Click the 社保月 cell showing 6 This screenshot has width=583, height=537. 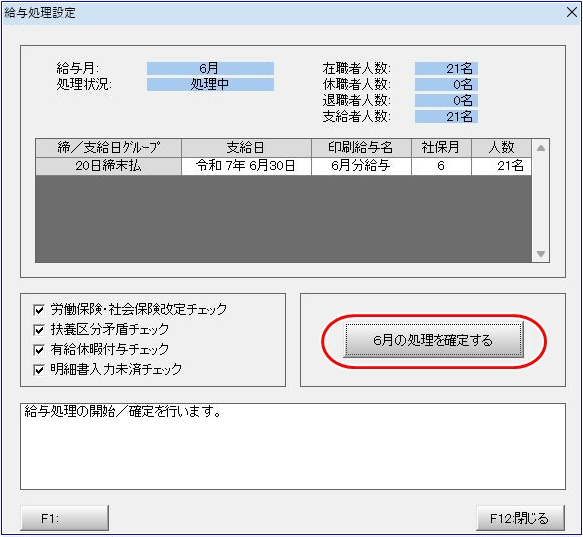tap(441, 166)
